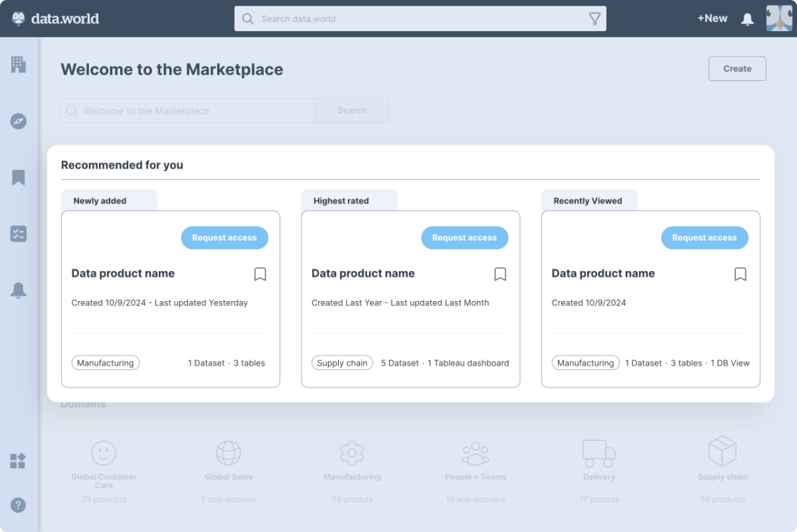Screen dimensions: 797x532
Task: Click the '5 sub-domains' count text
Action: pos(229,499)
